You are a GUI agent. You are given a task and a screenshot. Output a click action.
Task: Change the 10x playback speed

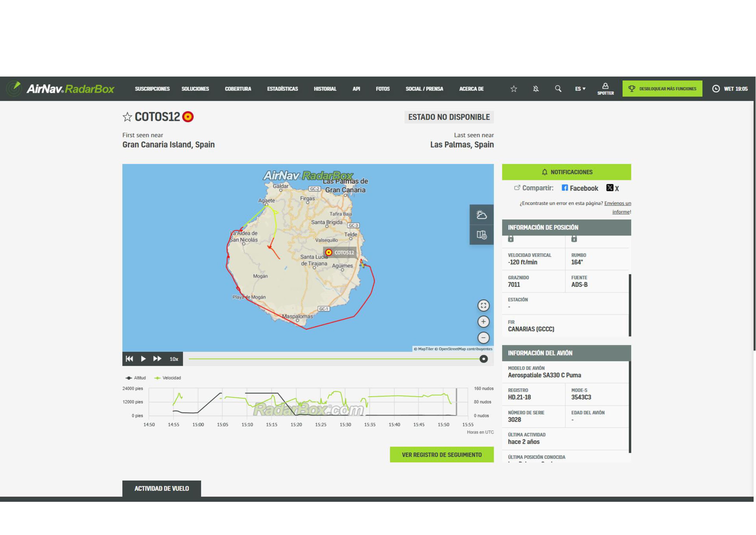[174, 359]
